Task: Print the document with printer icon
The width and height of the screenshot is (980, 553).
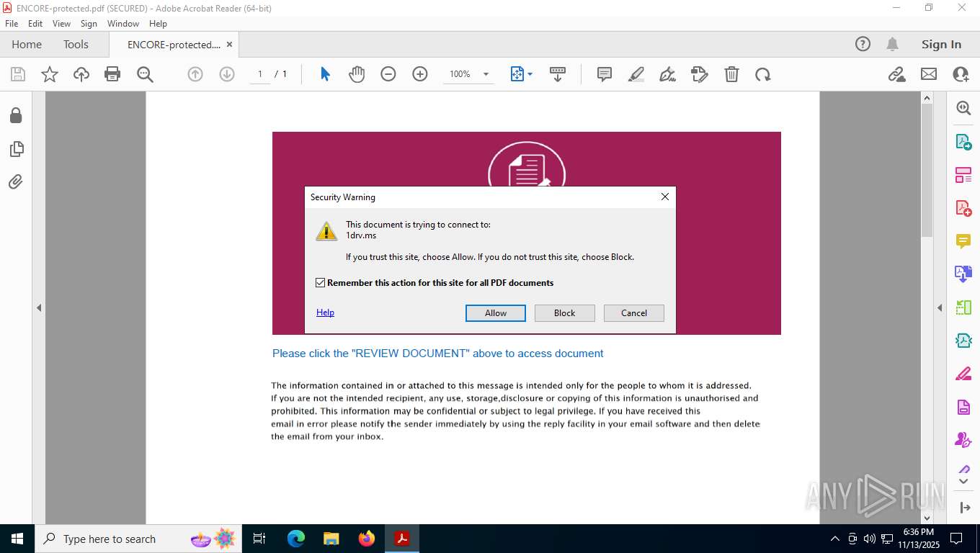Action: (x=112, y=74)
